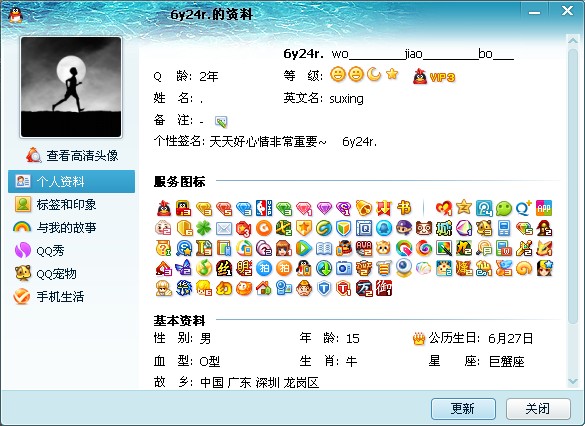Click the AVA game service icon
This screenshot has width=585, height=426.
pos(364,248)
